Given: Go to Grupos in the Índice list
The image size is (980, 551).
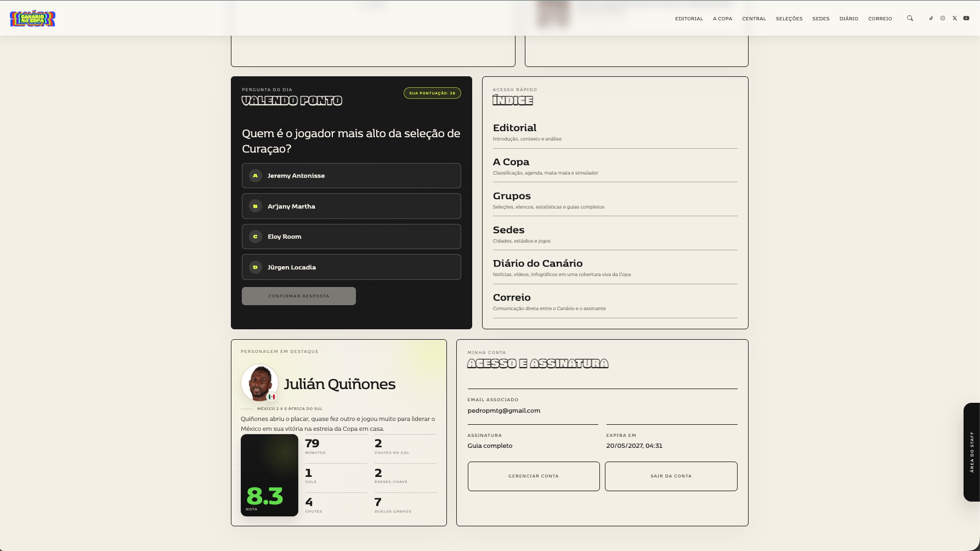Looking at the screenshot, I should click(x=615, y=200).
